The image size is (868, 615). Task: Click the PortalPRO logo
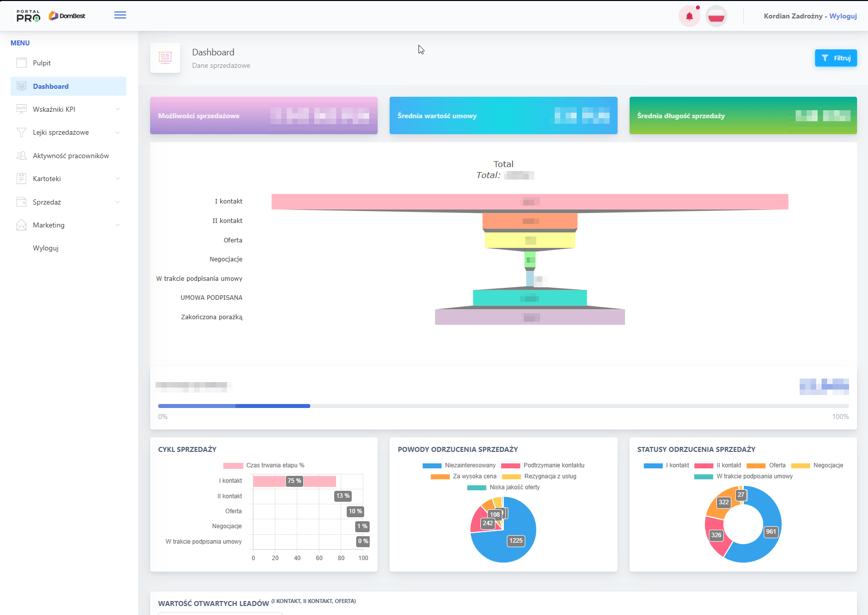point(28,15)
